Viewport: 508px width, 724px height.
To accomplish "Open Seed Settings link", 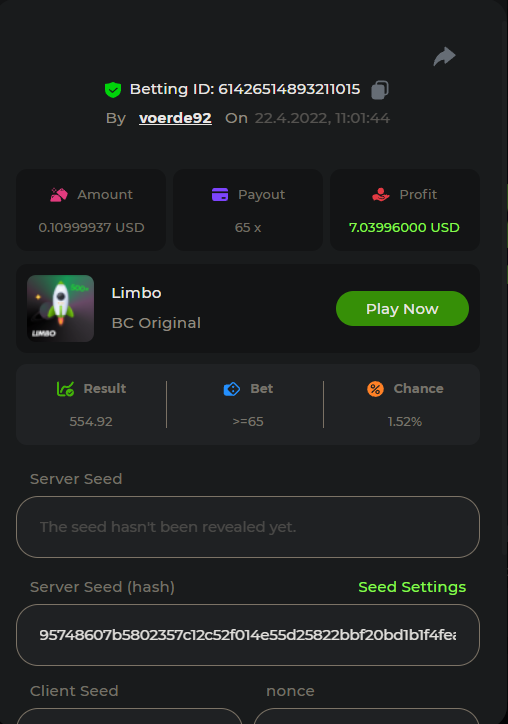I will (x=412, y=587).
